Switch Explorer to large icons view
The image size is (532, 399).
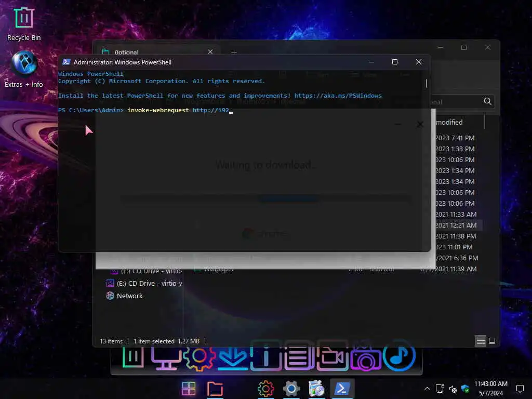492,341
